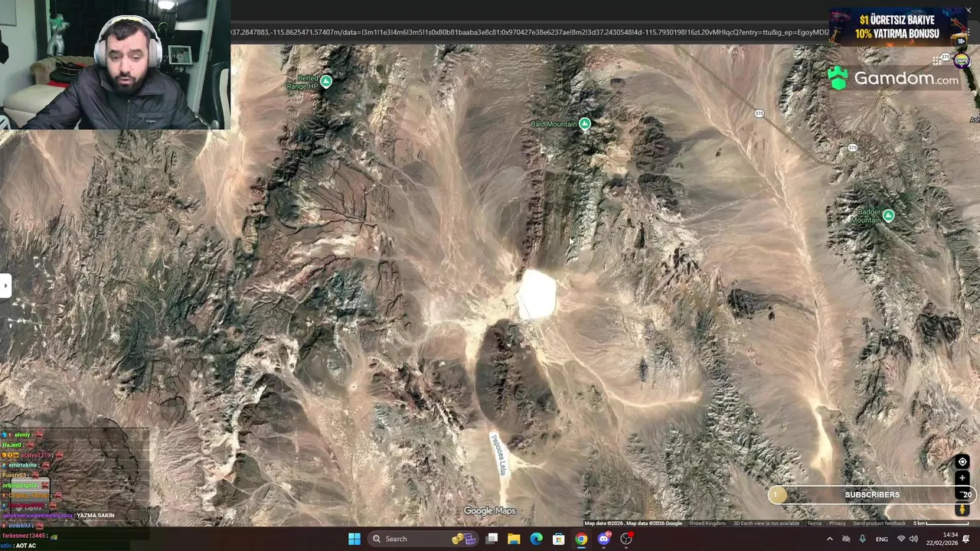Open the Privacy link in the map footer
The width and height of the screenshot is (980, 551).
[837, 523]
